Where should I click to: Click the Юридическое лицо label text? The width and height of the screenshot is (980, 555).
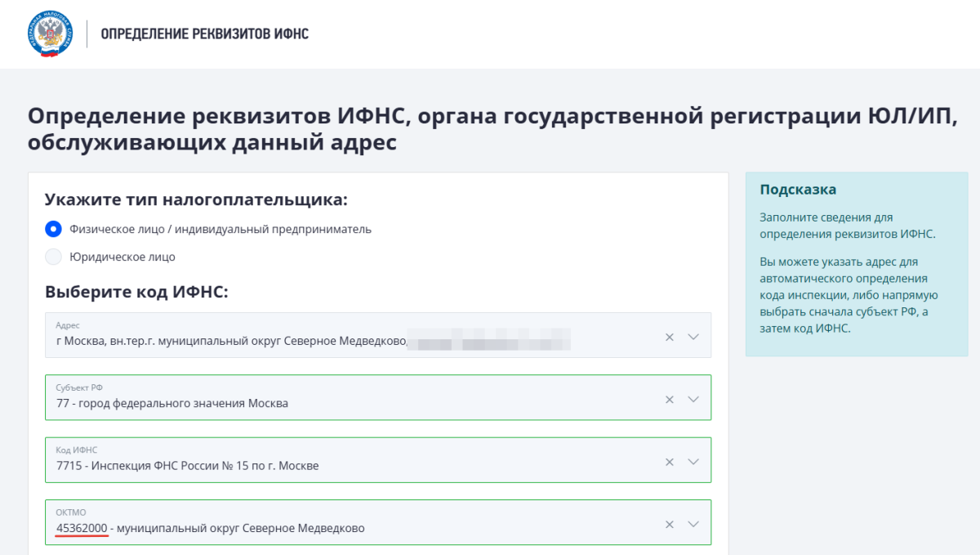(x=122, y=257)
